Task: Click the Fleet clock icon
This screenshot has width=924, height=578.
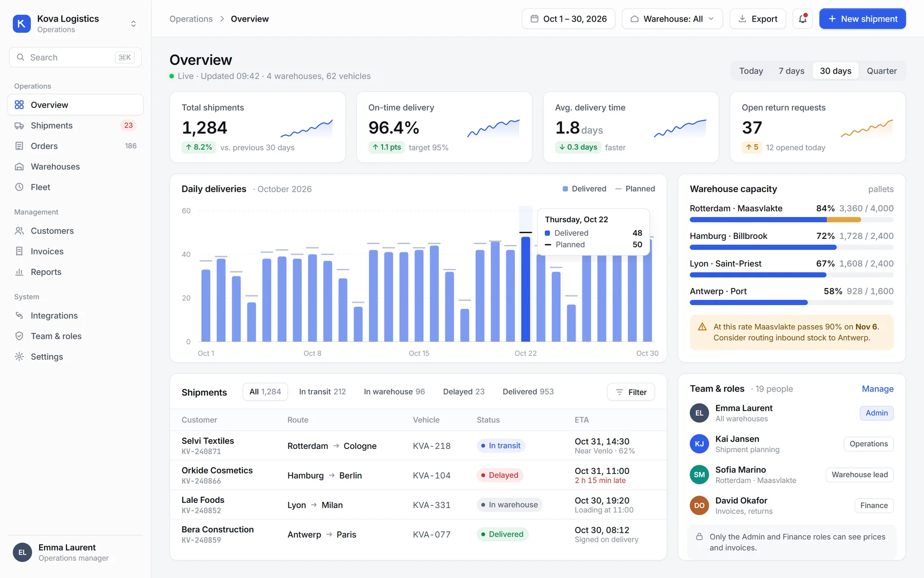Action: pos(19,187)
